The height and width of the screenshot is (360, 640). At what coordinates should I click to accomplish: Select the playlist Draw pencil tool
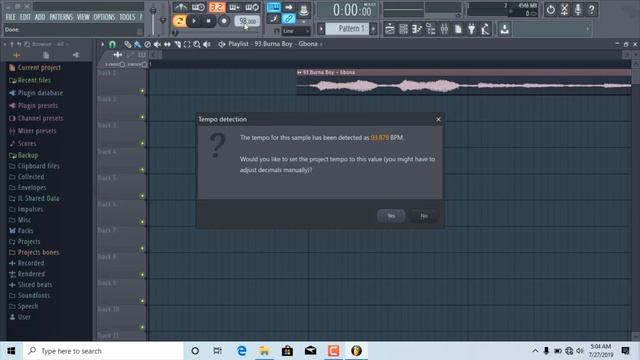128,44
